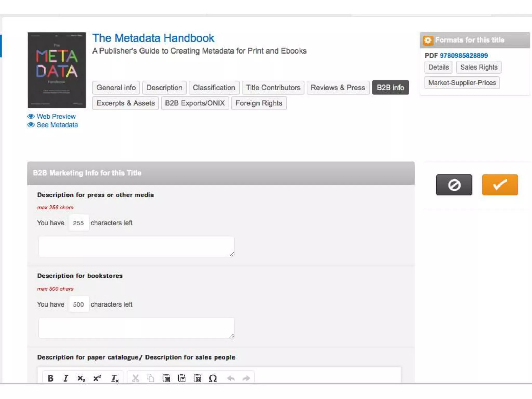Screen dimensions: 532x399
Task: Click The Metadata Handbook cover thumbnail
Action: (57, 70)
